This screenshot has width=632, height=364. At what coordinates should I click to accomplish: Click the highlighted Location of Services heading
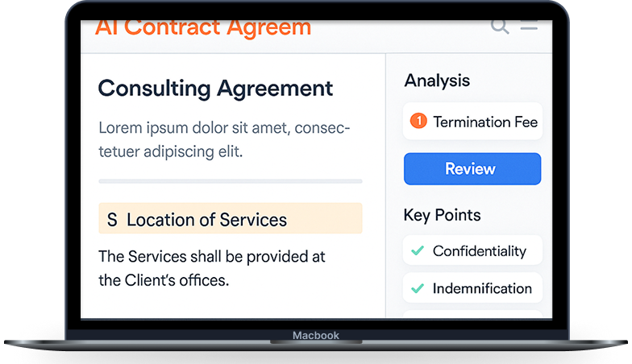pos(206,220)
